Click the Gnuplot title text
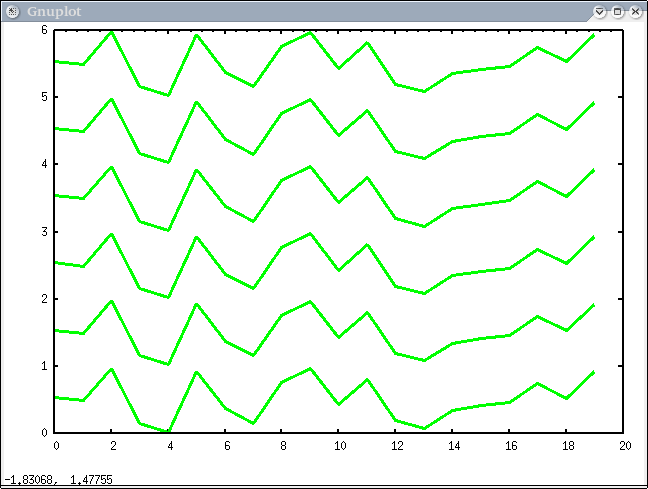The height and width of the screenshot is (489, 648). coord(54,12)
